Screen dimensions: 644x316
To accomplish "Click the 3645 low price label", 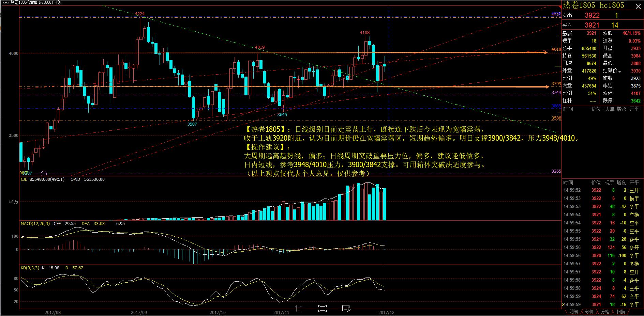I will (x=282, y=115).
